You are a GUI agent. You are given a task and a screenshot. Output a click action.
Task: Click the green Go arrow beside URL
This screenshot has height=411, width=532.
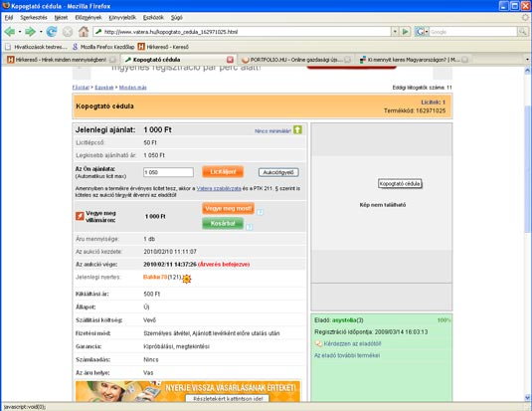[x=405, y=32]
